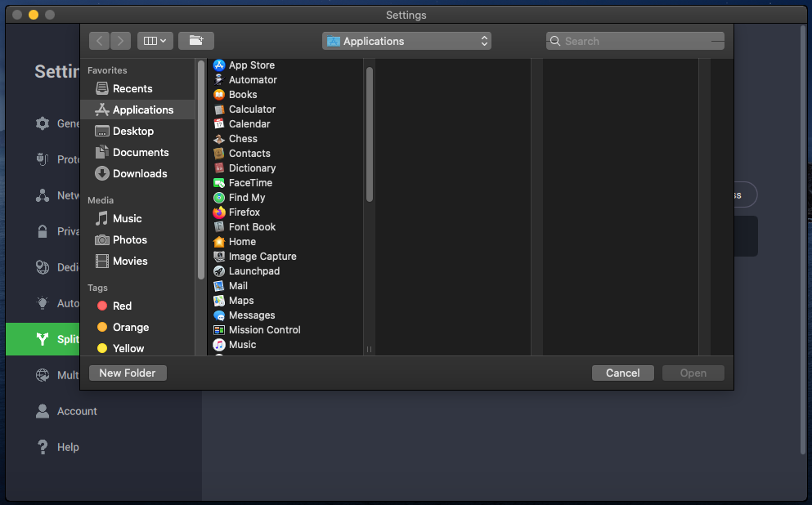812x505 pixels.
Task: Select the Chess application icon
Action: 219,139
